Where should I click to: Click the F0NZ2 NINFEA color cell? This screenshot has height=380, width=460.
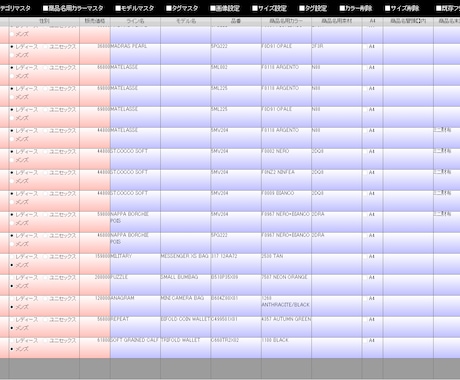tap(286, 180)
